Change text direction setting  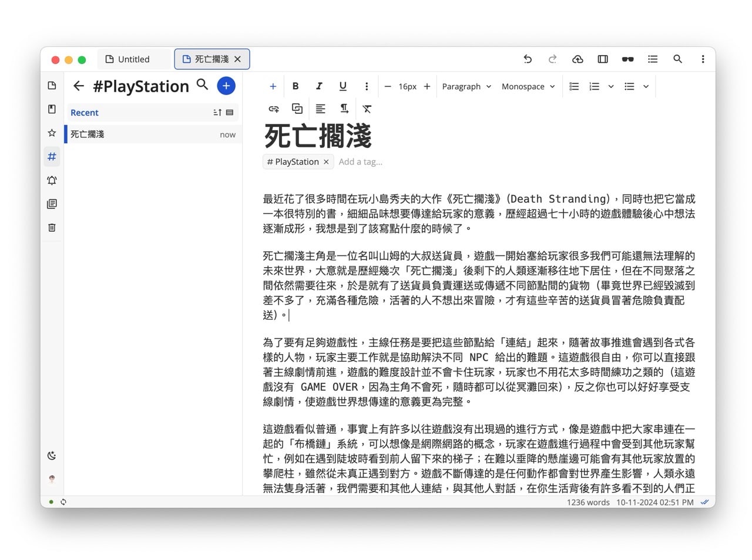pos(344,109)
